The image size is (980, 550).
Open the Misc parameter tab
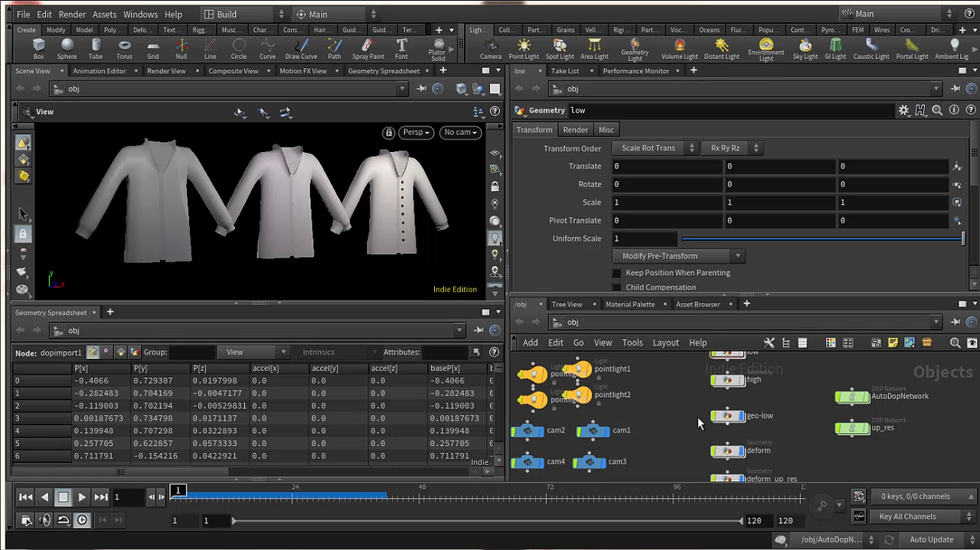[x=606, y=130]
